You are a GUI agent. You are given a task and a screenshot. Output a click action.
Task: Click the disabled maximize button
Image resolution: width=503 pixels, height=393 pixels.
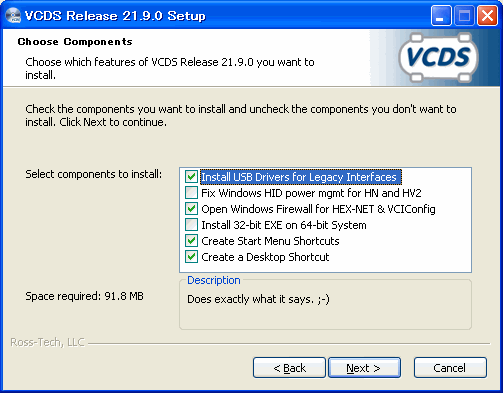[464, 15]
